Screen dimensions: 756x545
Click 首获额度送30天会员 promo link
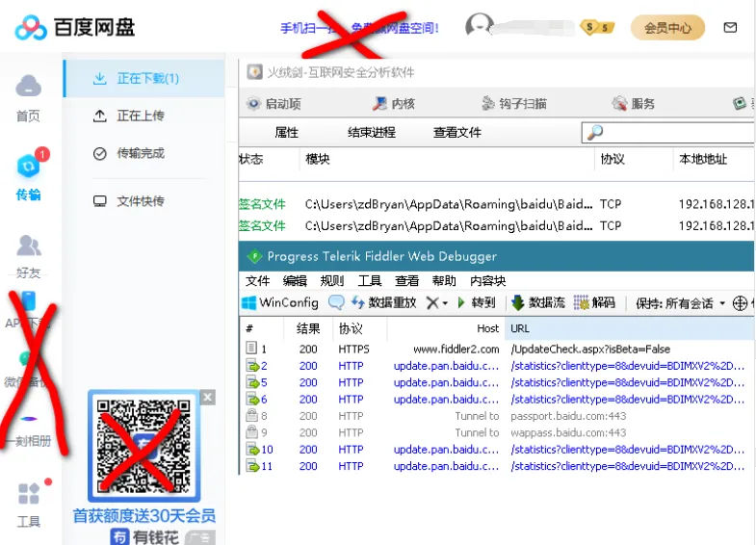(x=144, y=515)
